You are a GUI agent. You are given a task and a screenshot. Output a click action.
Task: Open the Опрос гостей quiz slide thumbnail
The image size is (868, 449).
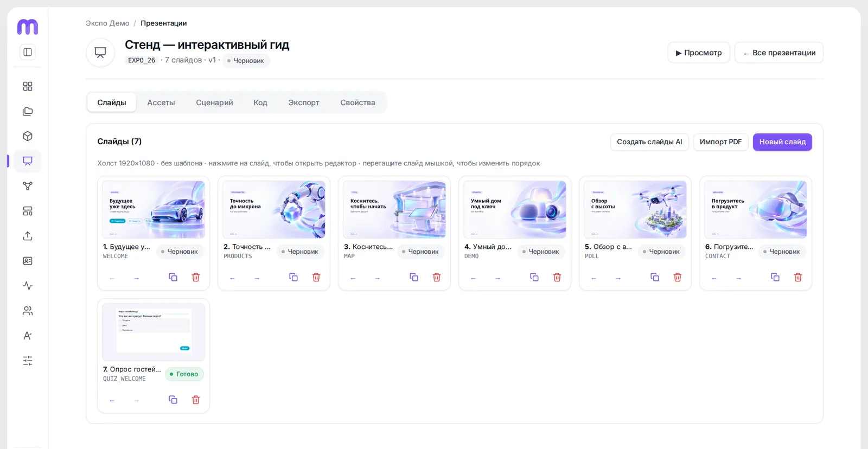coord(154,332)
